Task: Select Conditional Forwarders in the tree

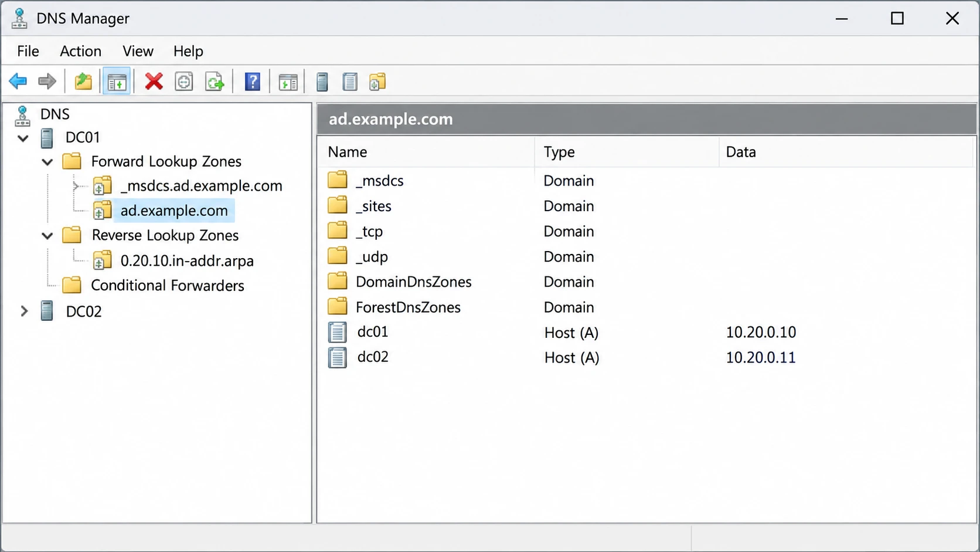Action: pyautogui.click(x=168, y=286)
